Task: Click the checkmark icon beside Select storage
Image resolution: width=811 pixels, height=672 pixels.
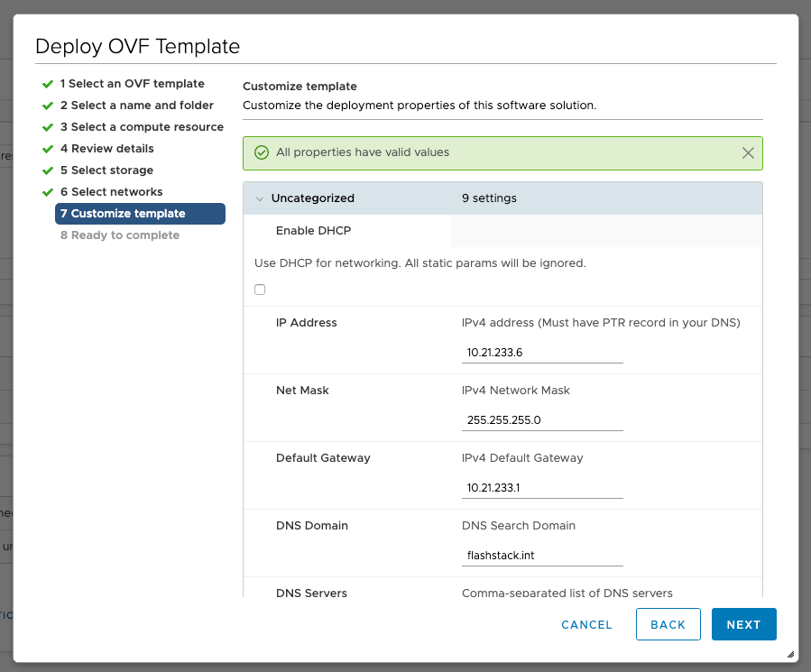Action: (48, 170)
